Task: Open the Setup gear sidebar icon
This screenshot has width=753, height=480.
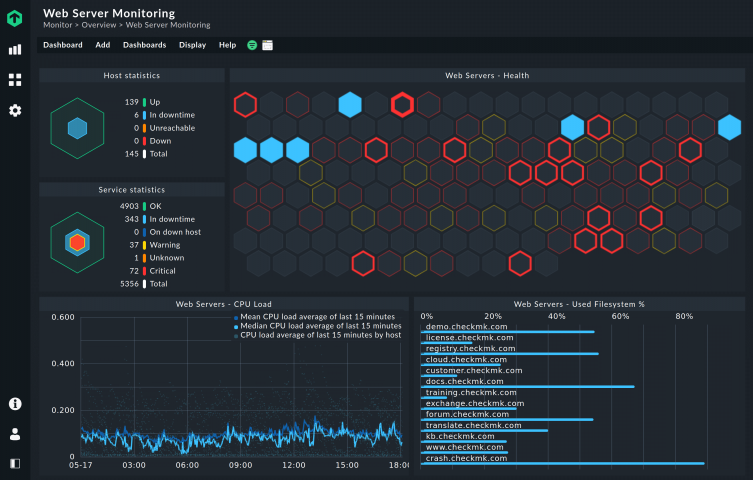Action: [x=15, y=110]
